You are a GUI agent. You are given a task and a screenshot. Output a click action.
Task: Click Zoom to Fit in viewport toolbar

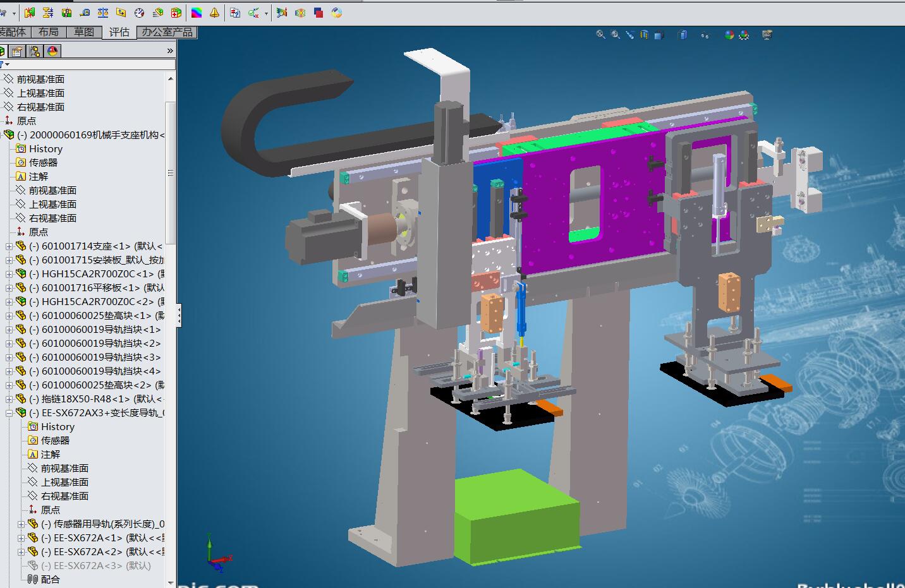(600, 35)
